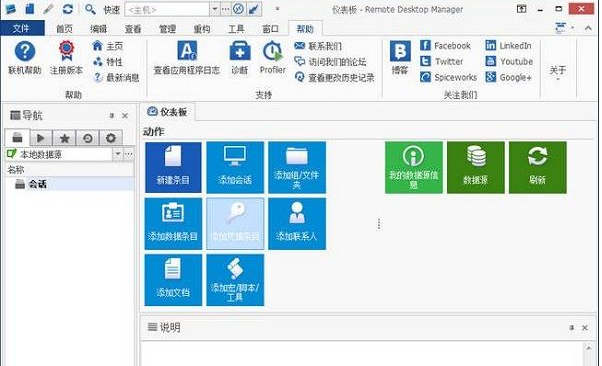Open Facebook page link
The image size is (602, 366).
(x=445, y=45)
